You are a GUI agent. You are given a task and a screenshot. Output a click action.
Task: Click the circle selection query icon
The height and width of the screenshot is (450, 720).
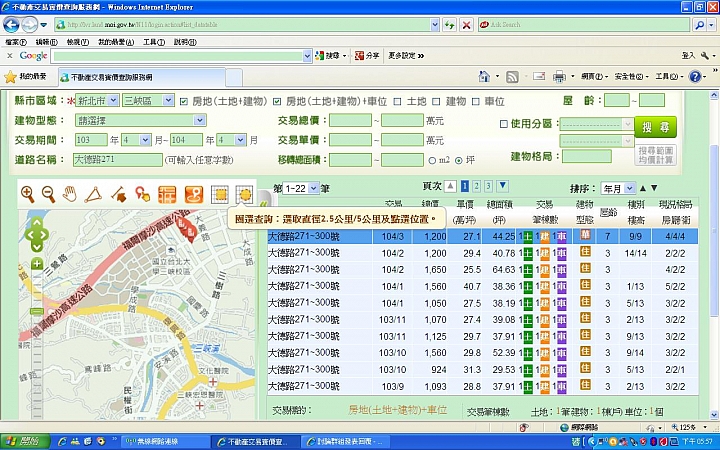pos(245,195)
